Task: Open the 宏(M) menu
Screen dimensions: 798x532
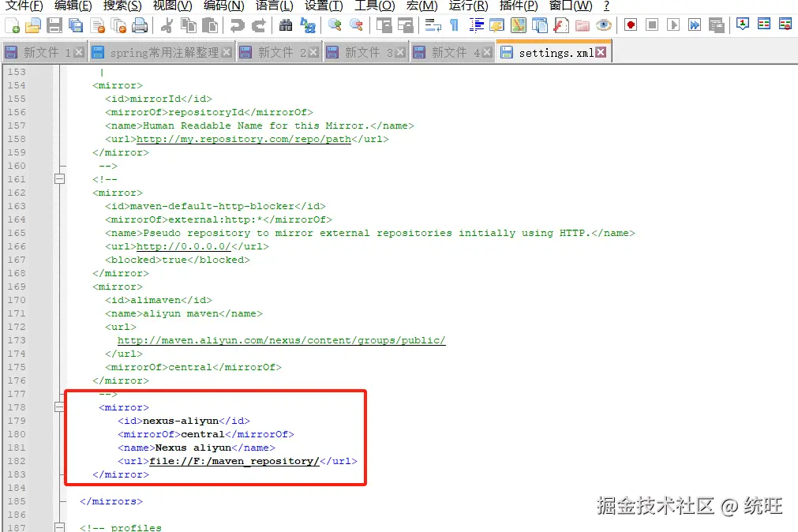Action: click(422, 6)
